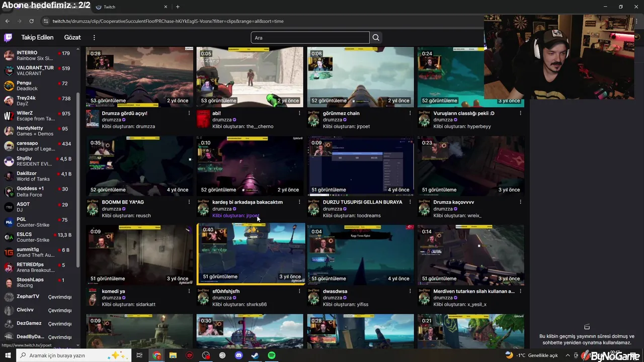Click the Ara search input field
The image size is (644, 362).
(x=310, y=38)
